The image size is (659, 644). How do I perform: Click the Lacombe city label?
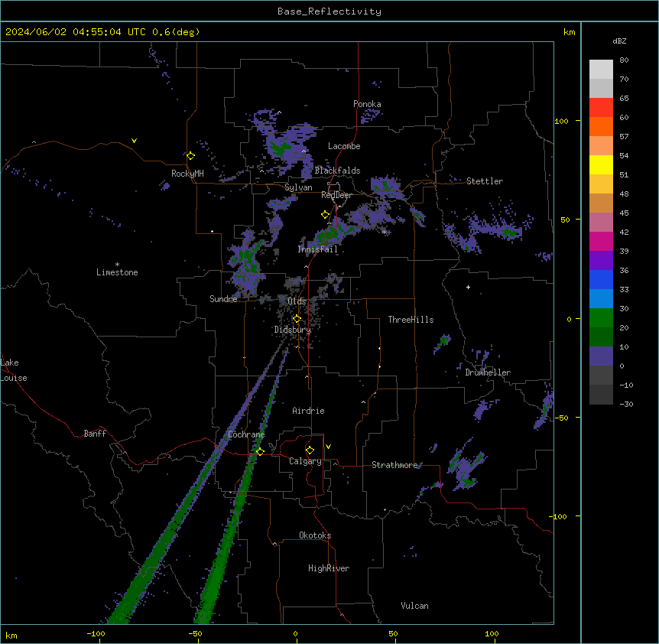coord(344,146)
